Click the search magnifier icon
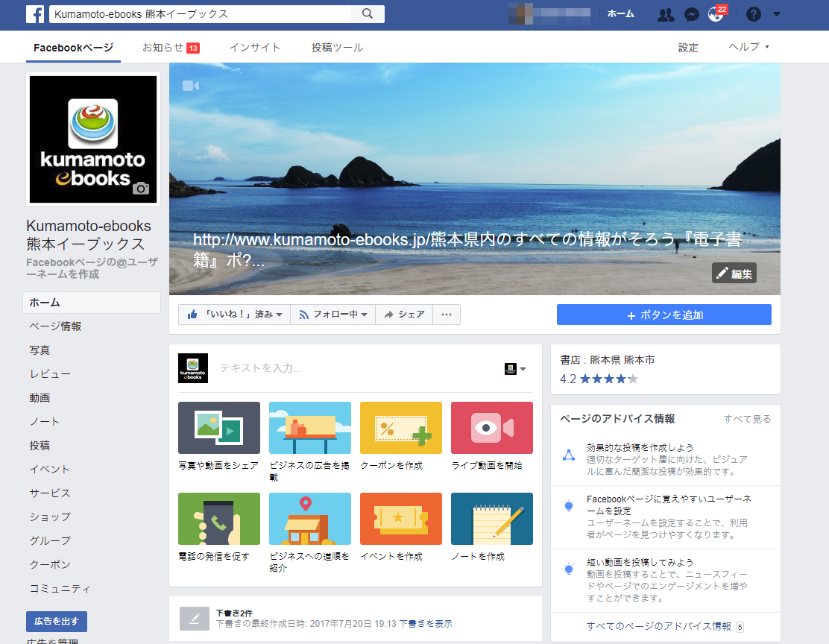Viewport: 829px width, 644px height. (367, 14)
